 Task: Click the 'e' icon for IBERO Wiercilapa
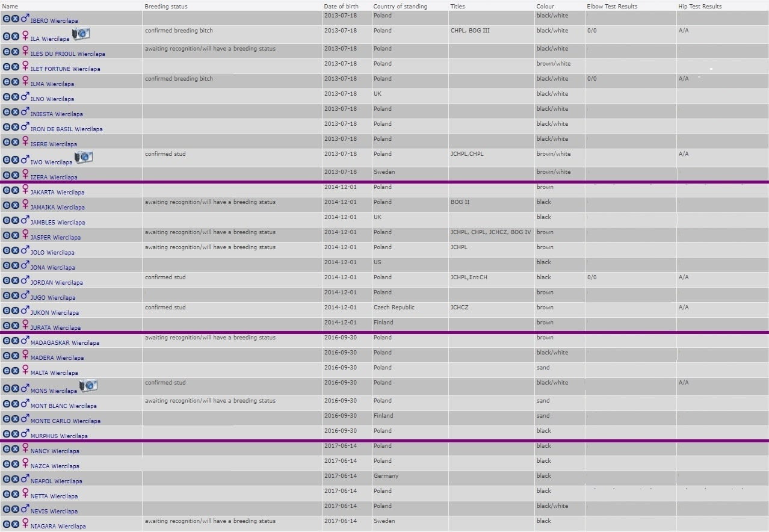tap(7, 19)
